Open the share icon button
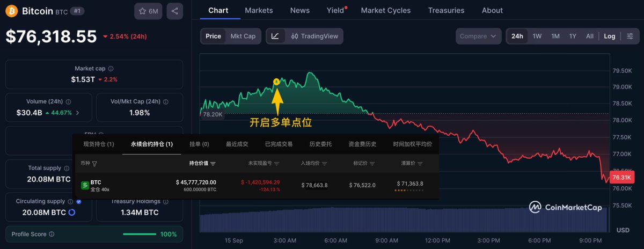The image size is (644, 249). coord(174,11)
